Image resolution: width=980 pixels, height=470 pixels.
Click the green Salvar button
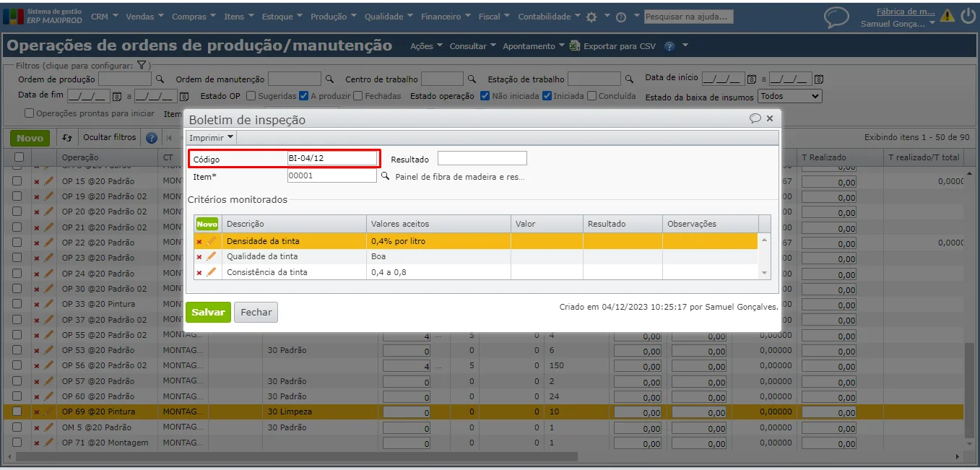[208, 312]
